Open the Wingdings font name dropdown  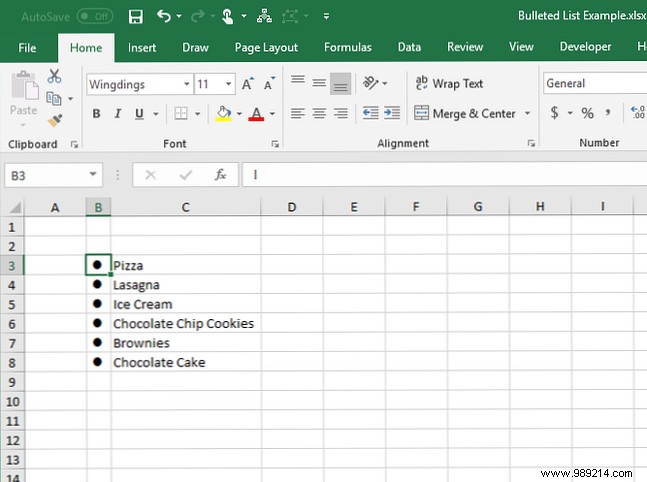tap(187, 84)
